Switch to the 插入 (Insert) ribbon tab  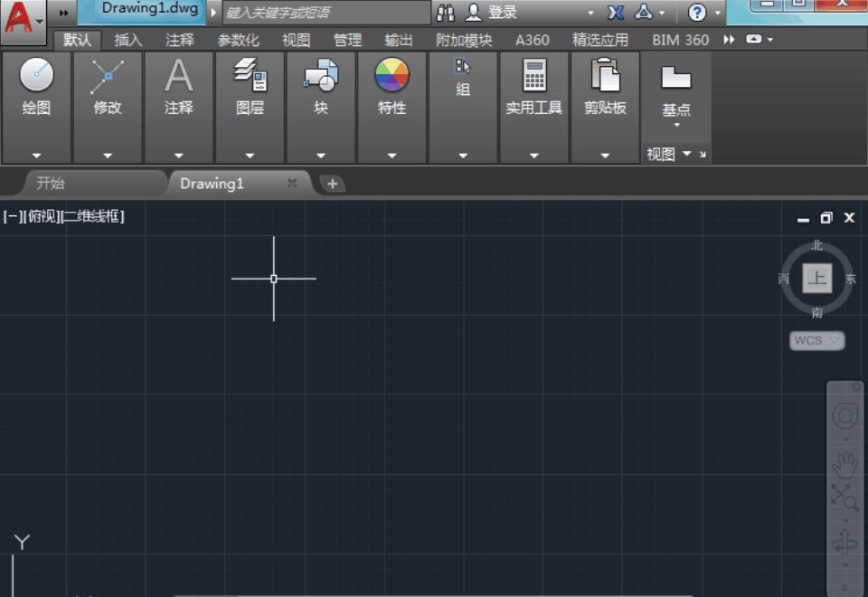coord(128,40)
